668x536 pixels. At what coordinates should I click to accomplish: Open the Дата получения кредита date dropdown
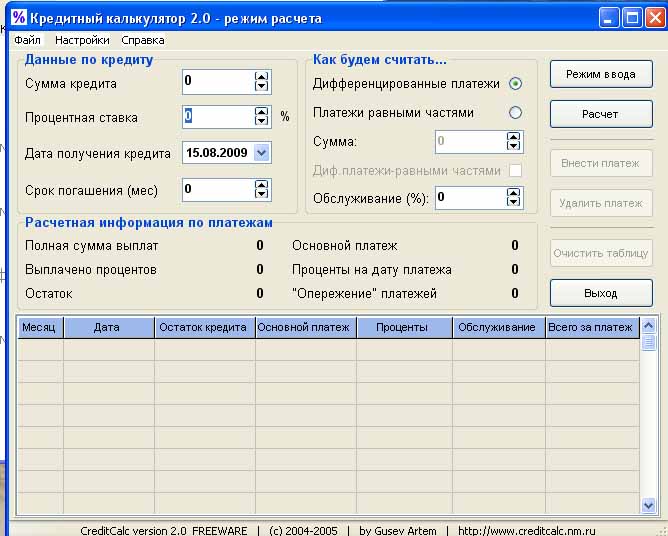tap(261, 153)
